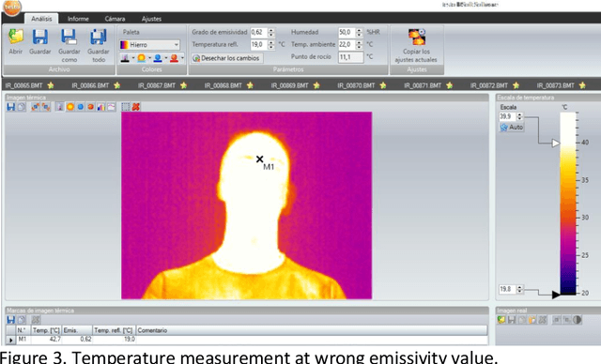Toggle the star on IR_00870.BMT
Image resolution: width=601 pixels, height=364 pixels.
point(383,85)
